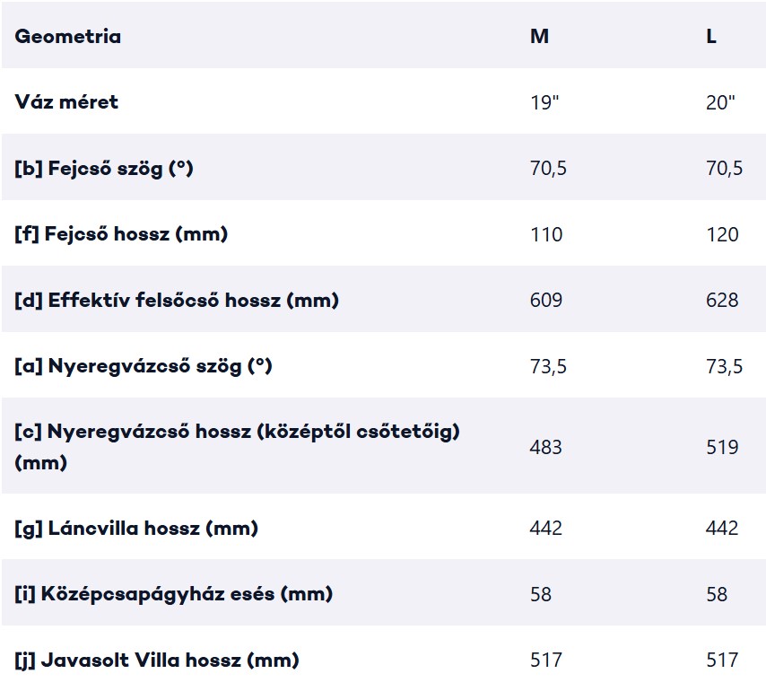Image resolution: width=766 pixels, height=700 pixels.
Task: Click the 519 seat tube value
Action: pos(722,447)
